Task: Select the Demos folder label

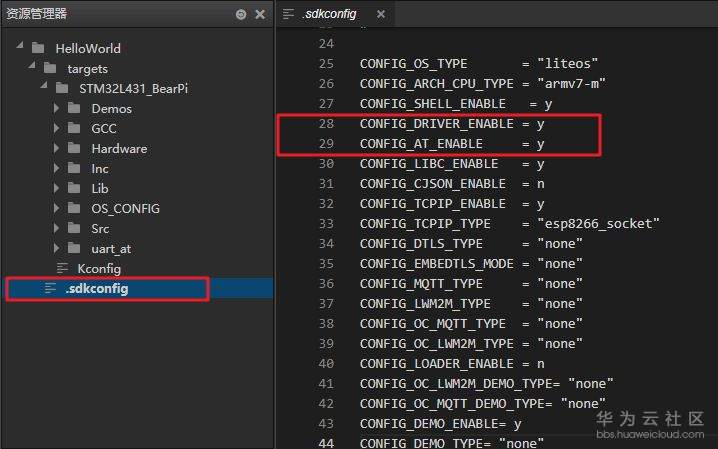Action: click(x=111, y=108)
